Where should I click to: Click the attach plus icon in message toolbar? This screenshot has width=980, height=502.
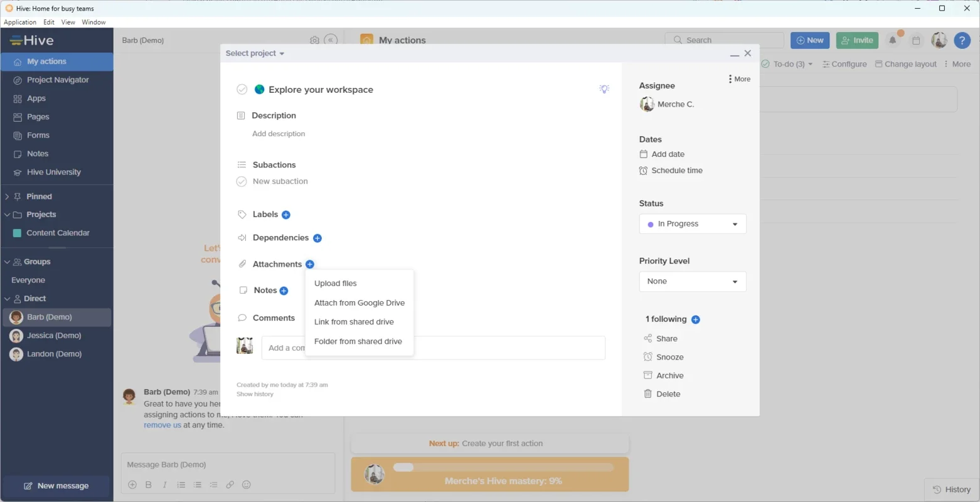132,484
